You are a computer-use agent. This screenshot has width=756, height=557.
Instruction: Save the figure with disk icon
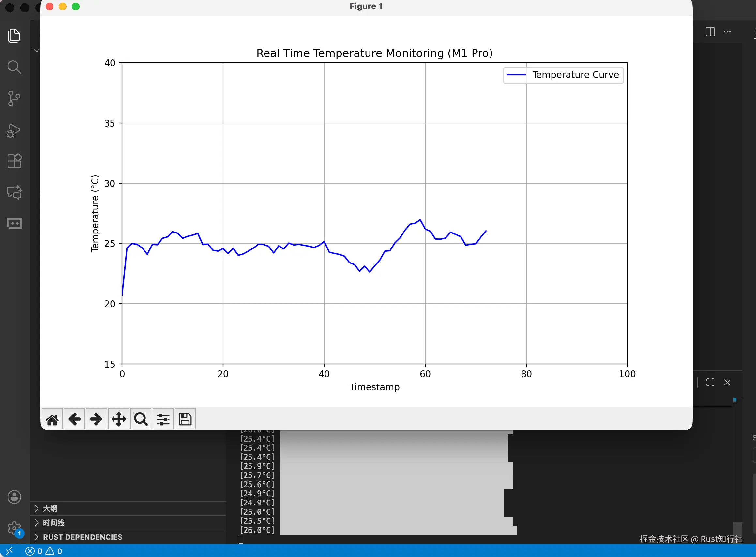pos(185,419)
